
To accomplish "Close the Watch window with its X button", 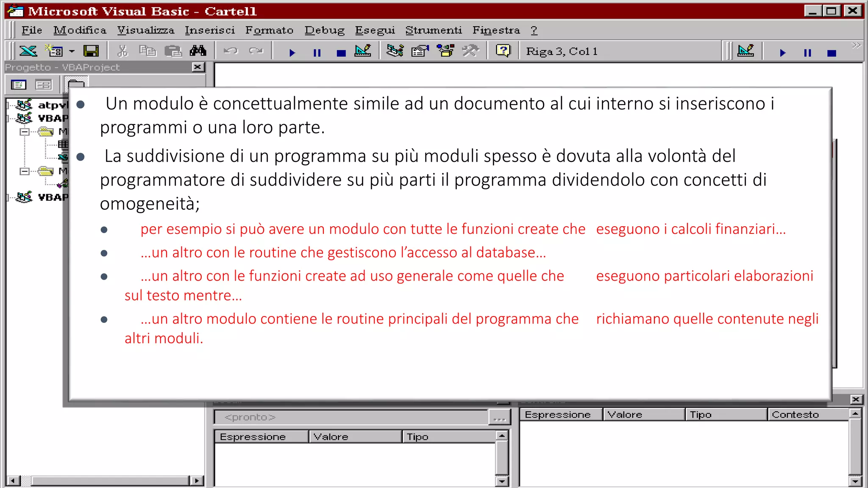I will (856, 399).
